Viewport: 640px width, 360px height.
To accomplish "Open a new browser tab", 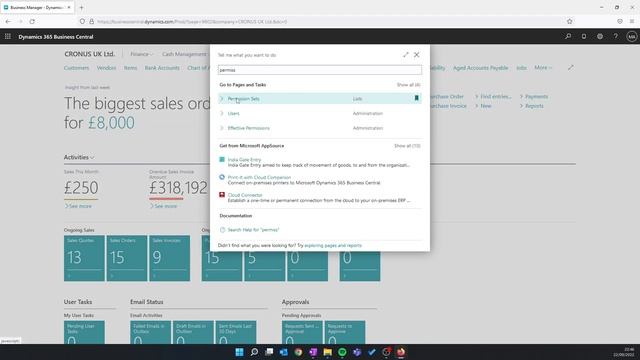I will [81, 7].
